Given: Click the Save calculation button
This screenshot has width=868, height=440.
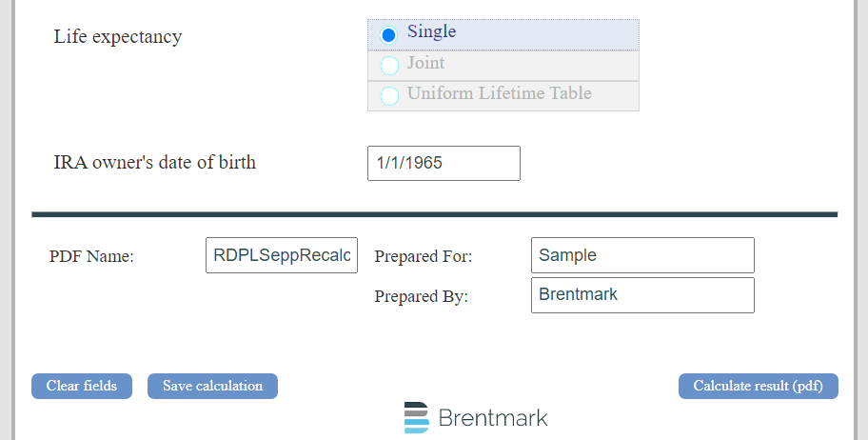Looking at the screenshot, I should click(212, 386).
